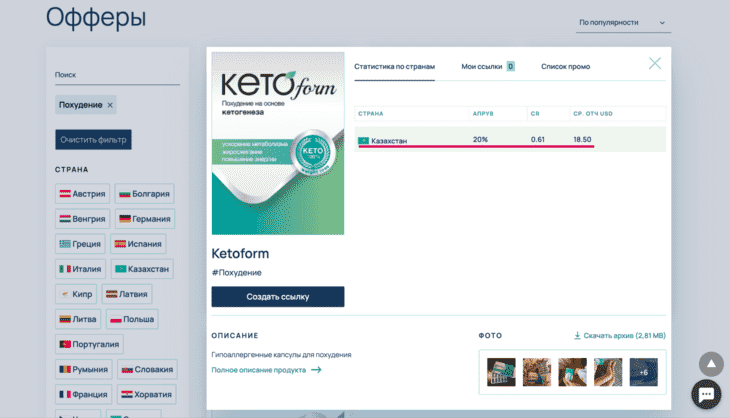Click the 18.50 average payout value
The image size is (730, 418).
[x=582, y=139]
